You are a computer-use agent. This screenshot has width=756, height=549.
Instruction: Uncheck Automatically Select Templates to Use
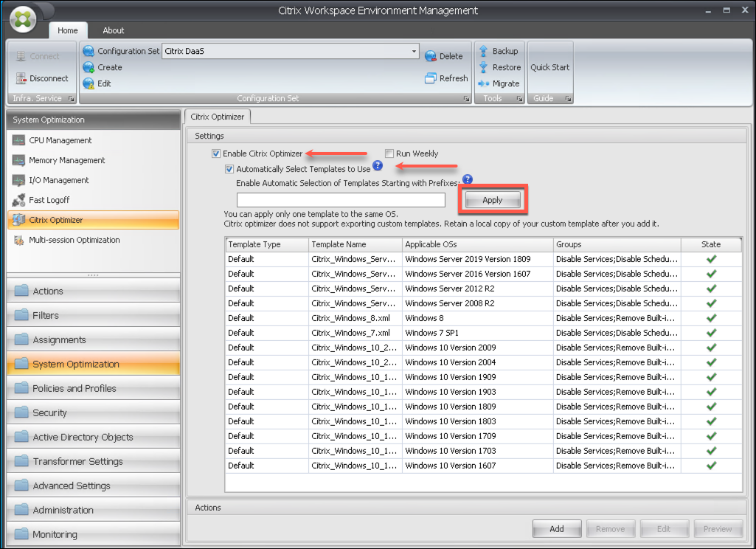click(x=229, y=169)
